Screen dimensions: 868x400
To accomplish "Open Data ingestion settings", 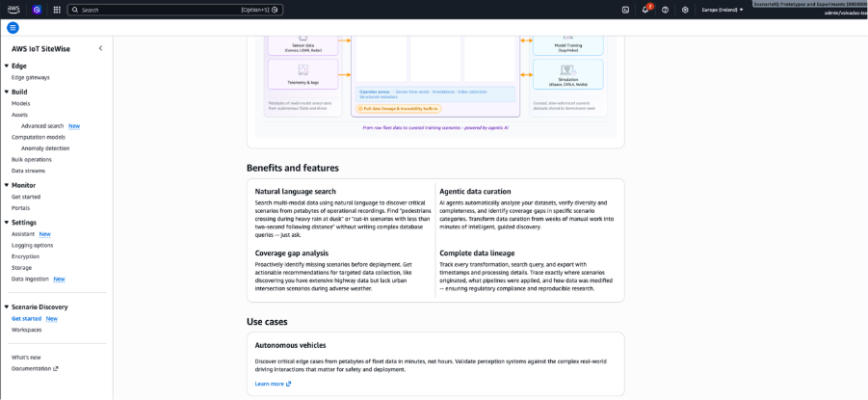I will [30, 280].
